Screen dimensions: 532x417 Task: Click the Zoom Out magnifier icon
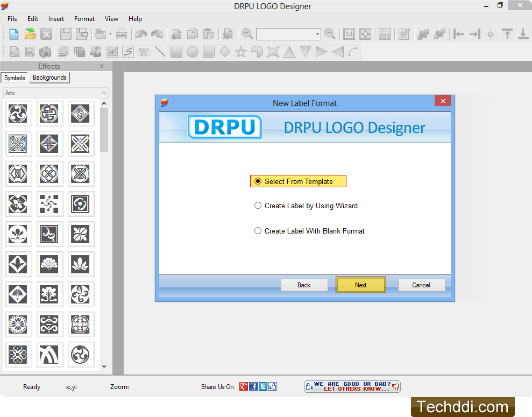[329, 34]
